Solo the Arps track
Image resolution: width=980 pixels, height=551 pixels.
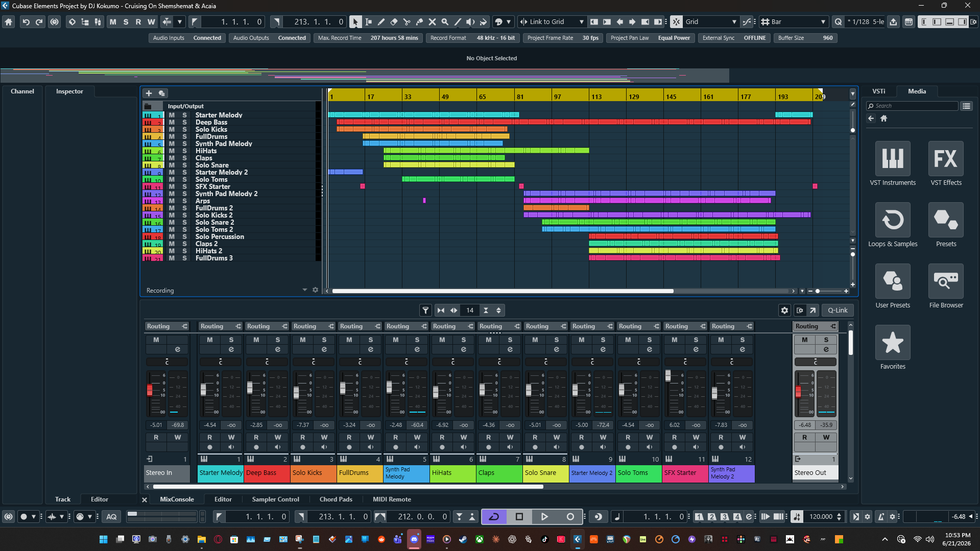coord(184,201)
